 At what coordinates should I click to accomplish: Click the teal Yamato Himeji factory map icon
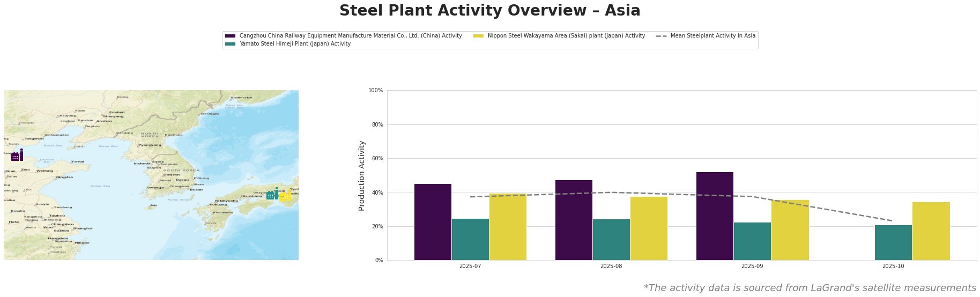coord(272,194)
